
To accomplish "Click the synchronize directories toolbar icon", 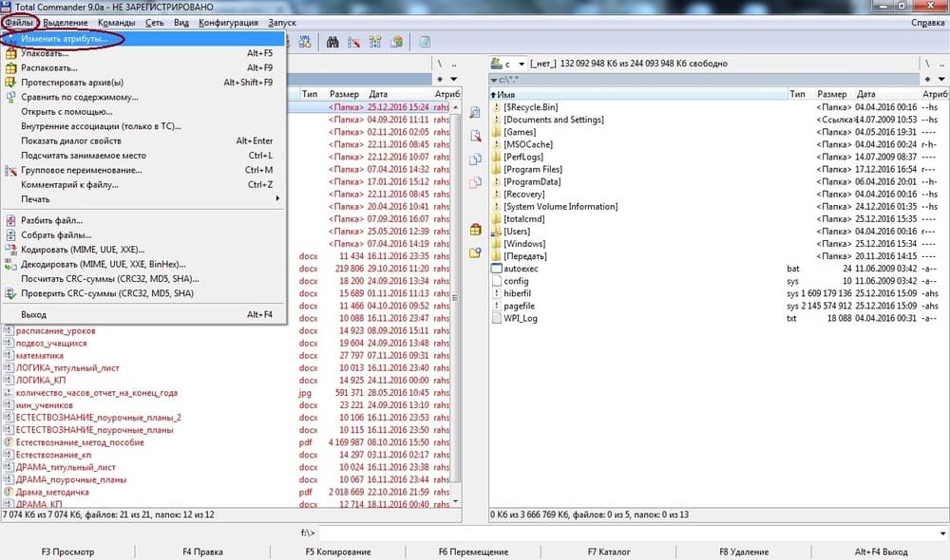I will coord(375,42).
